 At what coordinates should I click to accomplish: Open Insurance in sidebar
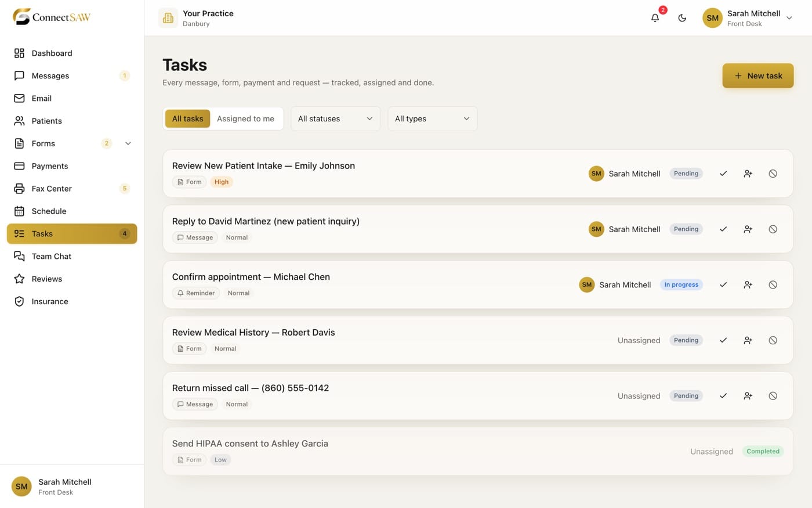tap(72, 301)
